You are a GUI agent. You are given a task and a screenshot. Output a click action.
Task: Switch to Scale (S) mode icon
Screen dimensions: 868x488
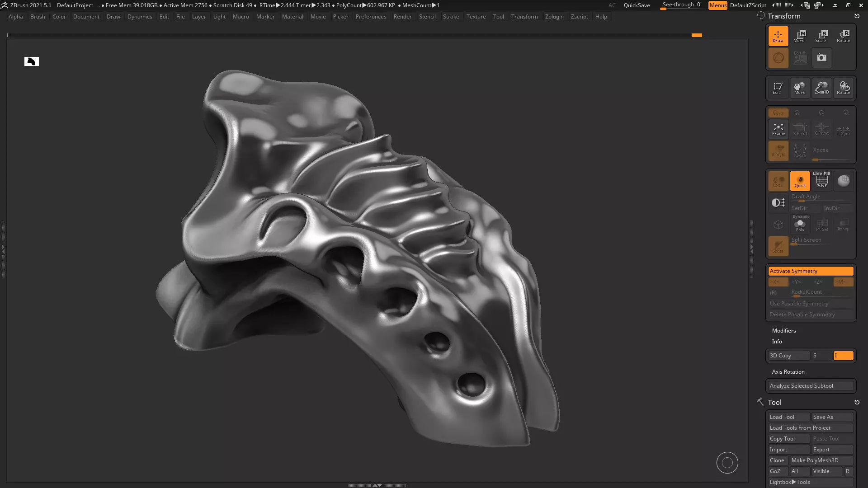[x=821, y=36]
